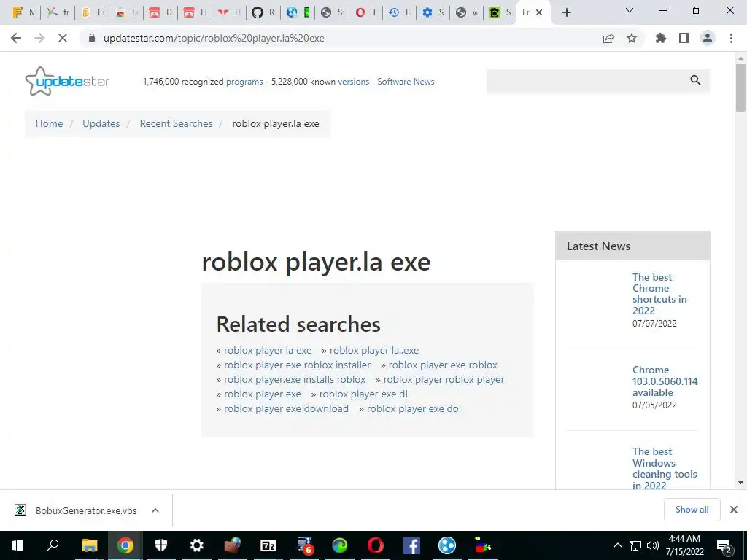Bookmark this page with the star
This screenshot has height=560, width=747.
pyautogui.click(x=632, y=38)
